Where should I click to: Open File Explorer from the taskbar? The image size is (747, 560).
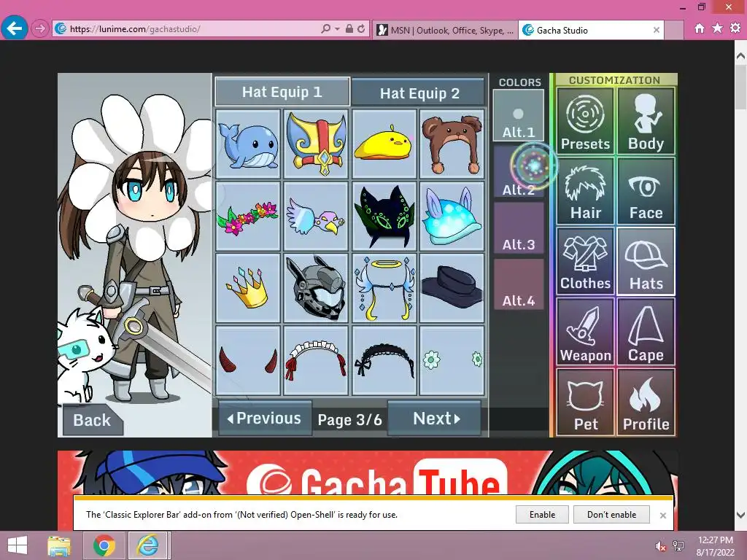(59, 545)
